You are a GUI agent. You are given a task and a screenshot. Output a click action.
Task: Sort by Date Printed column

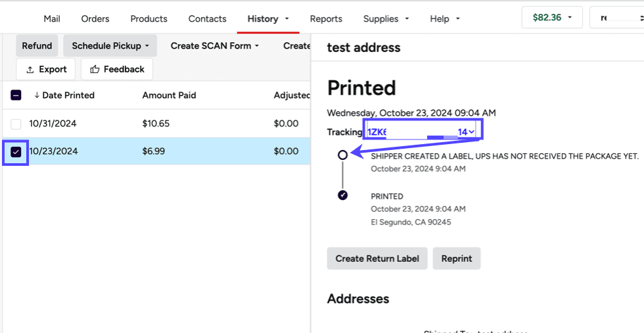click(x=64, y=95)
